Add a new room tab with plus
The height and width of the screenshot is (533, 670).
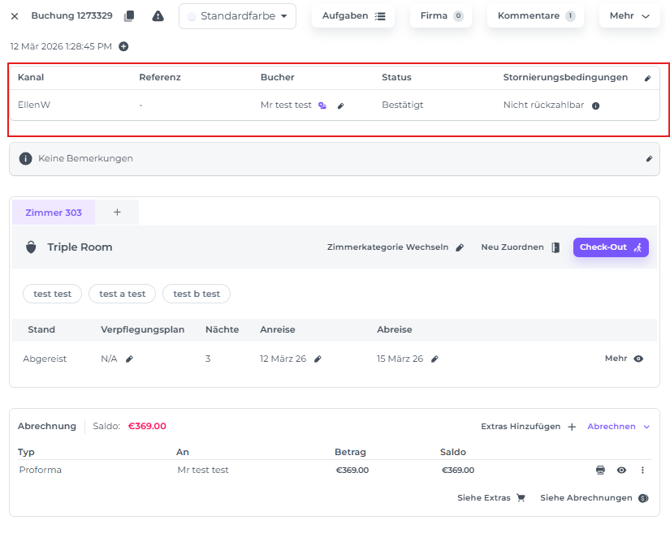pos(117,212)
